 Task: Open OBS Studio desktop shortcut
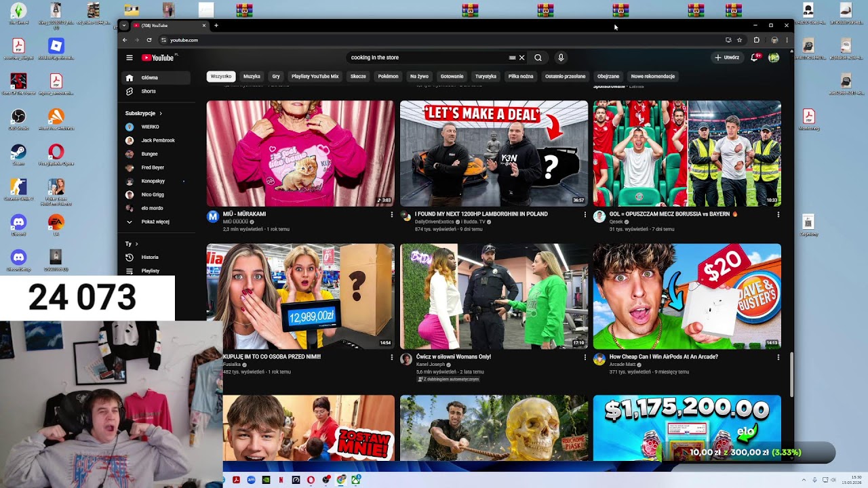[18, 119]
